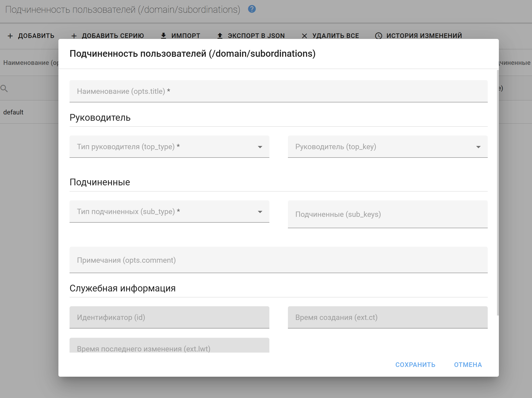Click into the Подчиненные (sub_keys) field
532x398 pixels.
pyautogui.click(x=387, y=214)
